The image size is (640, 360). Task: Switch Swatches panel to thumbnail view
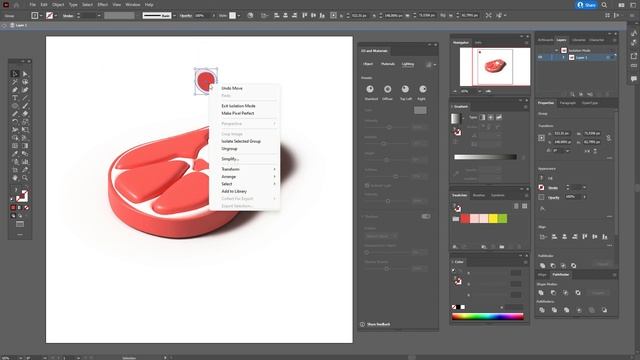tap(524, 206)
